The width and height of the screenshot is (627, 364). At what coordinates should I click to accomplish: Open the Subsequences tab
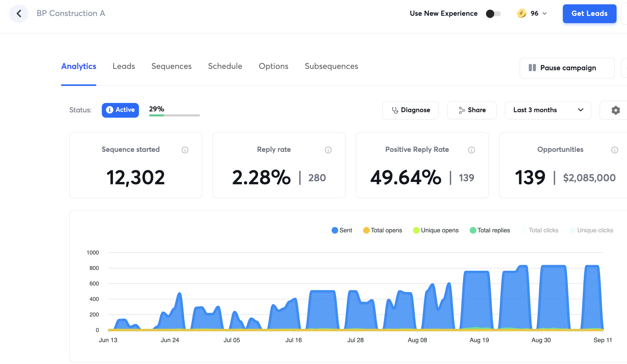tap(331, 66)
